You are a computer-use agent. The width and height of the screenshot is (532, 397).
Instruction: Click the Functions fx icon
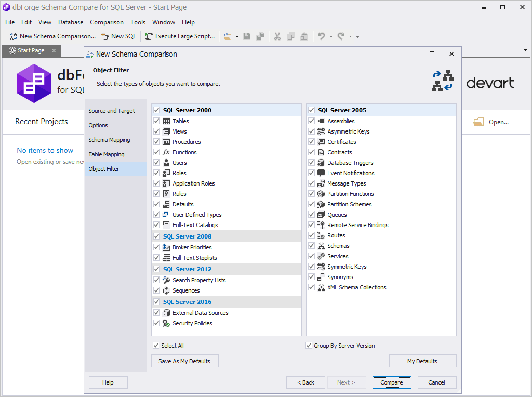click(x=166, y=152)
